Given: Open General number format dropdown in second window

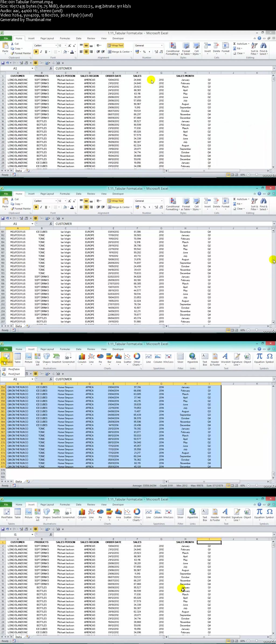Looking at the screenshot, I should tap(162, 201).
